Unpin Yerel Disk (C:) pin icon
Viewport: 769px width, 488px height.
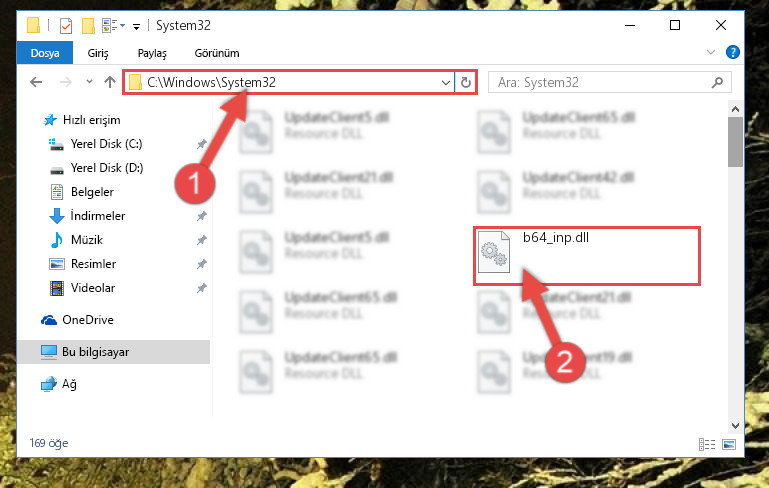tap(201, 144)
